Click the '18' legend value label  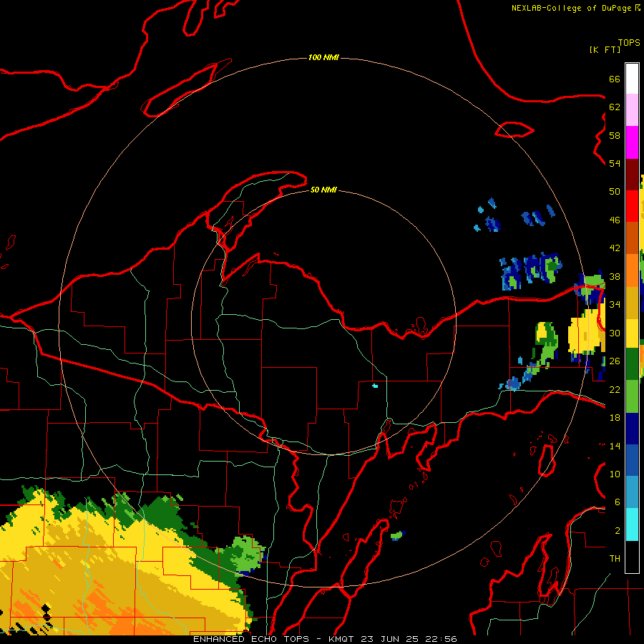615,418
